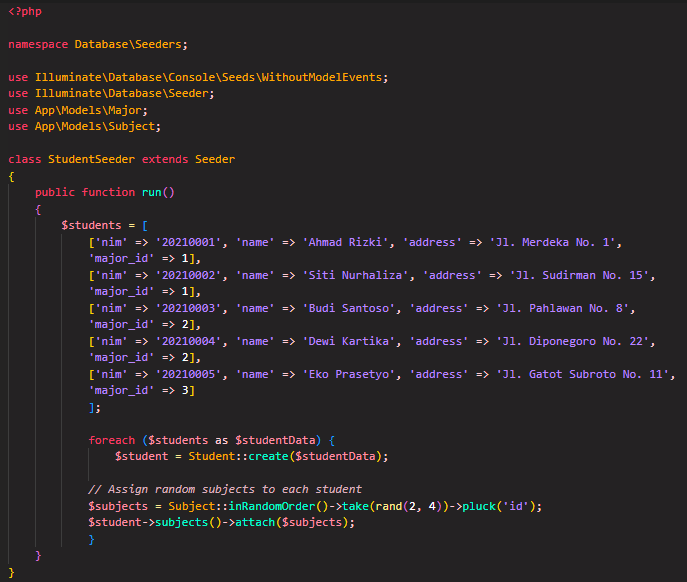Click the 'inRandomOrder' method
Screen dimensions: 687x582
[272, 506]
